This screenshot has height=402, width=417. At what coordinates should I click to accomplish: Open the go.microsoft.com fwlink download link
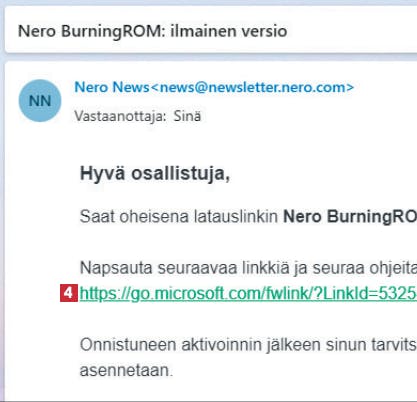pos(248,294)
